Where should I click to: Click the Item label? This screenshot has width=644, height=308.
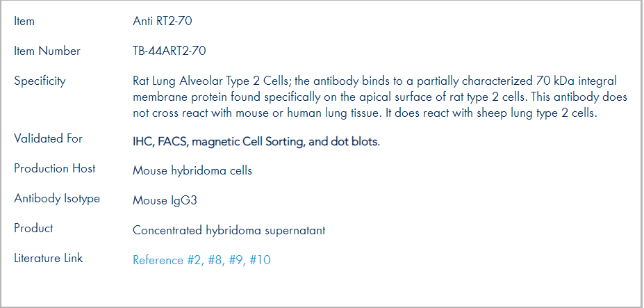(24, 21)
